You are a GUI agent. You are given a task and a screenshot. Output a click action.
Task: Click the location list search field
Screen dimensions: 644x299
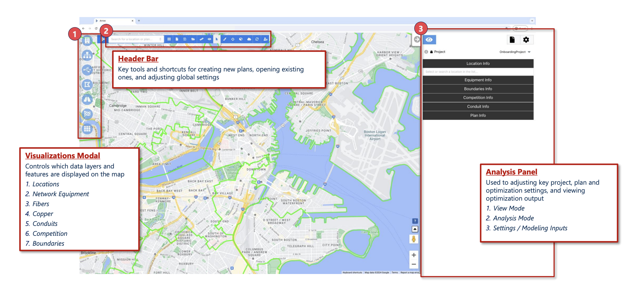pyautogui.click(x=478, y=72)
